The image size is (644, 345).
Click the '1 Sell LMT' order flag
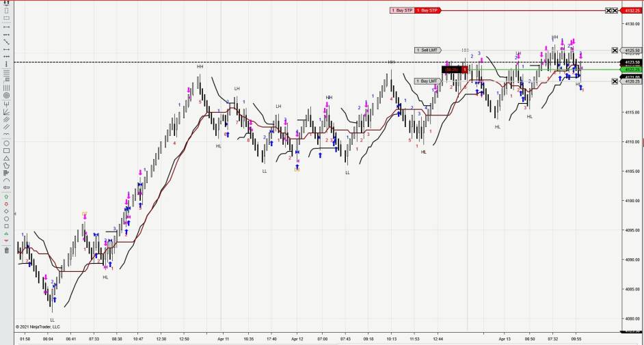[x=427, y=50]
